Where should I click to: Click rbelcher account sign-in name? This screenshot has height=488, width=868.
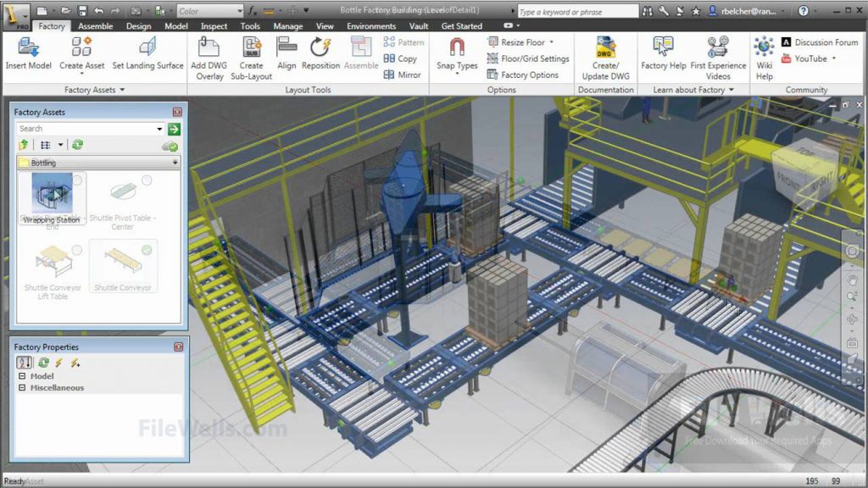pos(748,10)
